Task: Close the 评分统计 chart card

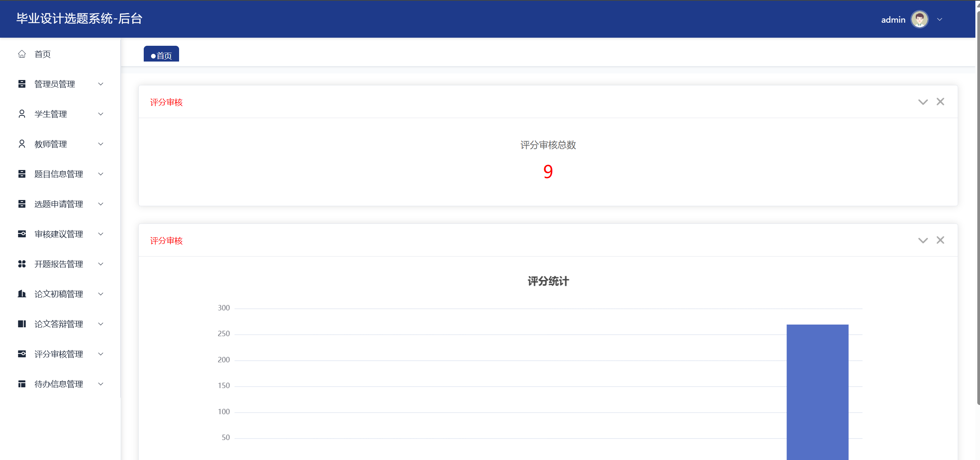Action: (x=940, y=240)
